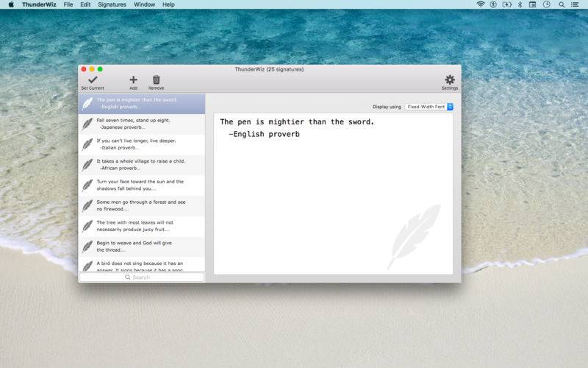588x368 pixels.
Task: Open the Window menu
Action: click(x=144, y=4)
